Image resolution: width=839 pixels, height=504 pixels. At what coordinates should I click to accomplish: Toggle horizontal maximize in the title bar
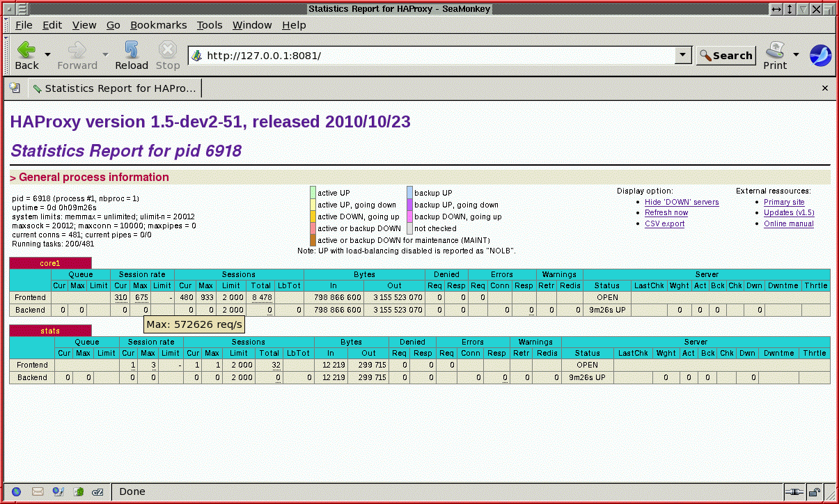pyautogui.click(x=776, y=9)
